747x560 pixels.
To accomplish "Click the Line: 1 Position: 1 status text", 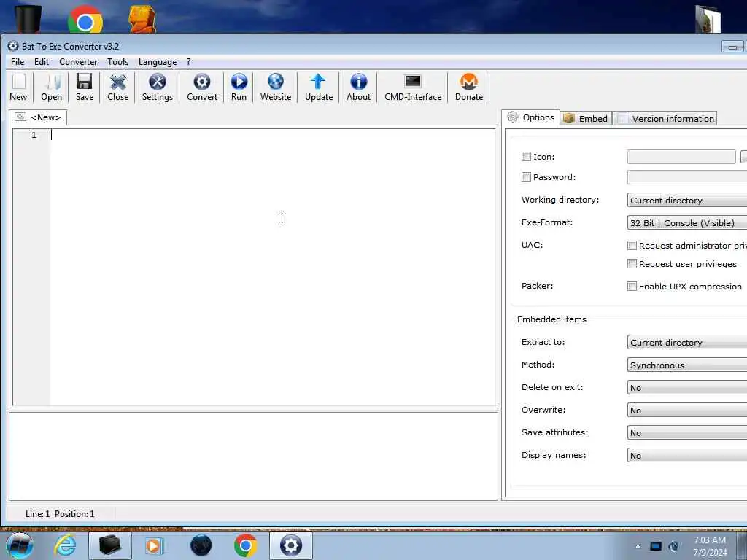I will (60, 514).
